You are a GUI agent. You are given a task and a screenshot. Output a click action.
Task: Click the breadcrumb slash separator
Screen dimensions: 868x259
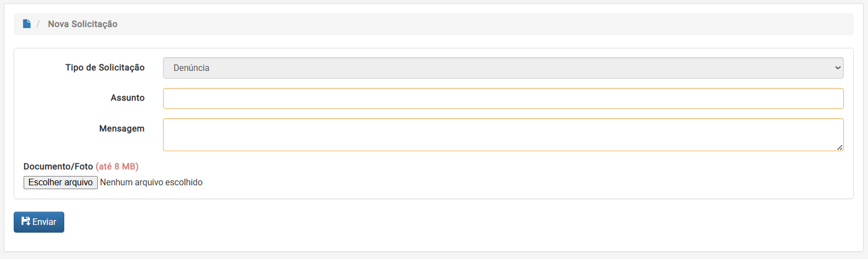38,24
